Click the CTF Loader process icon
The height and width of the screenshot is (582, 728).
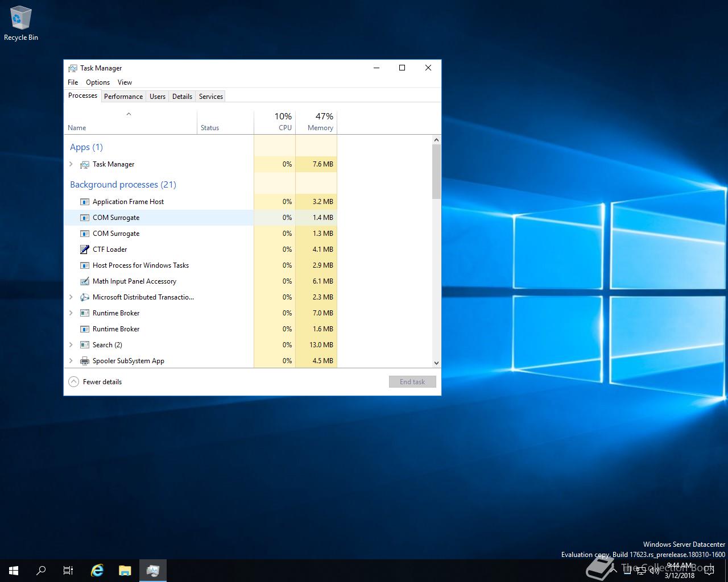click(x=85, y=250)
